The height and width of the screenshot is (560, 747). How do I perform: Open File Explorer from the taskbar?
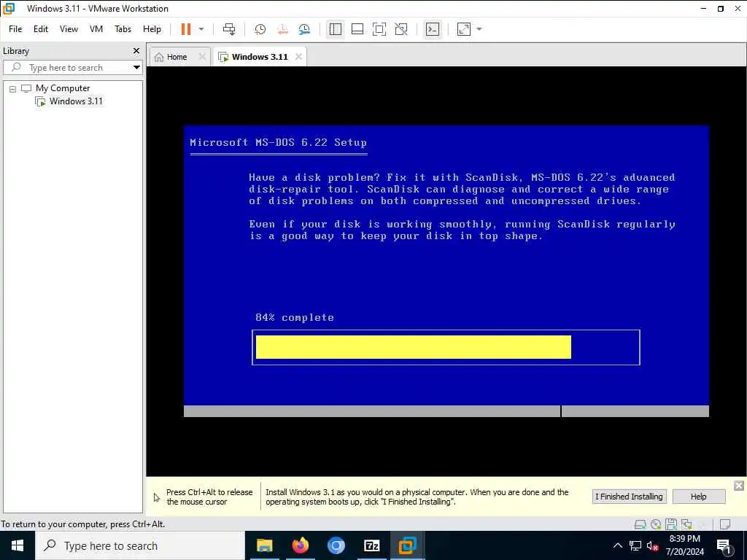[264, 545]
